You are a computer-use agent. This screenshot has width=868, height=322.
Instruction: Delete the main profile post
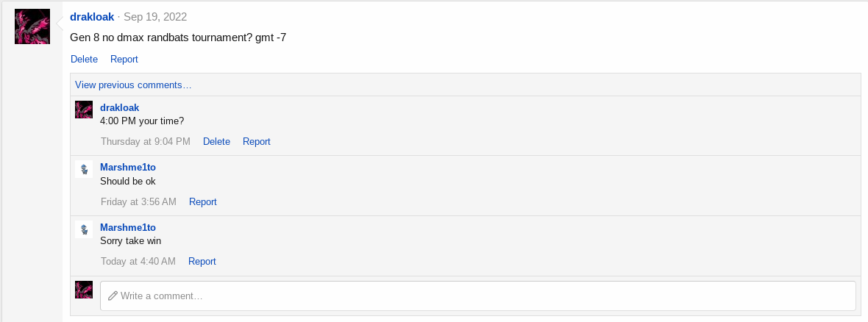tap(84, 60)
